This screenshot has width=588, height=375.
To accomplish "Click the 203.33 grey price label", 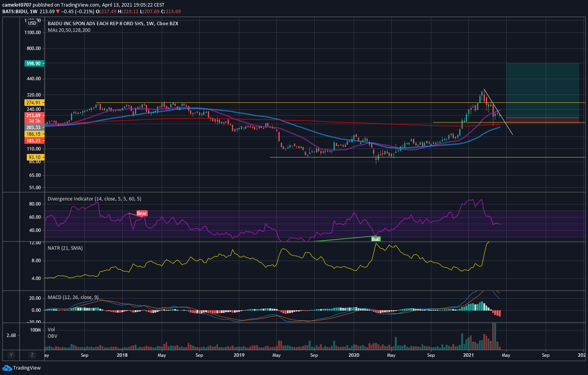I will point(34,128).
